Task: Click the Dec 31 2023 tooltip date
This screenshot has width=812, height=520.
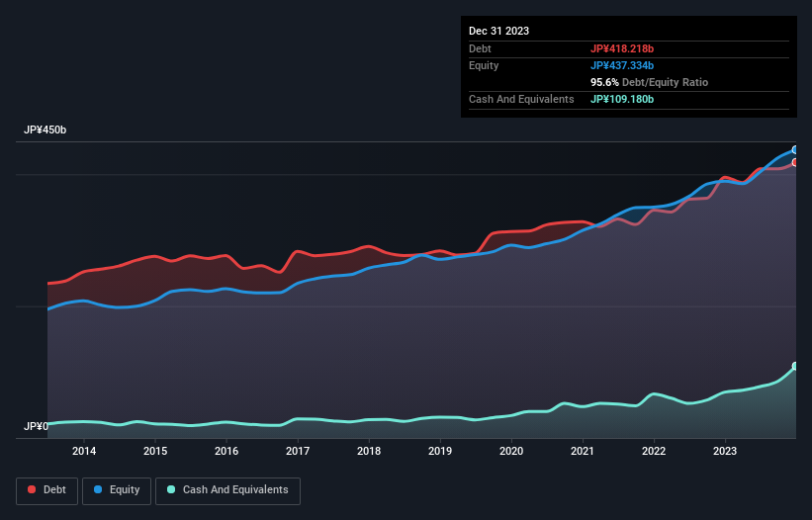Action: (498, 31)
